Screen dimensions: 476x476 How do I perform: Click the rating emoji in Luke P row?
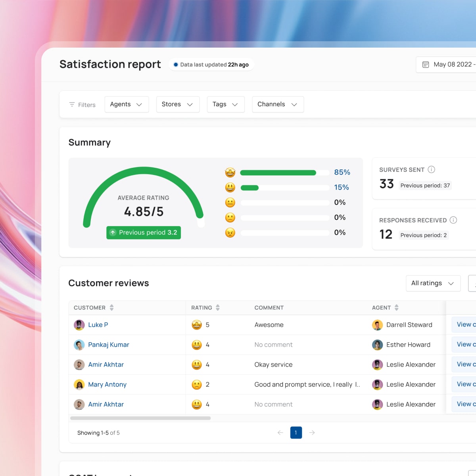[x=197, y=325]
